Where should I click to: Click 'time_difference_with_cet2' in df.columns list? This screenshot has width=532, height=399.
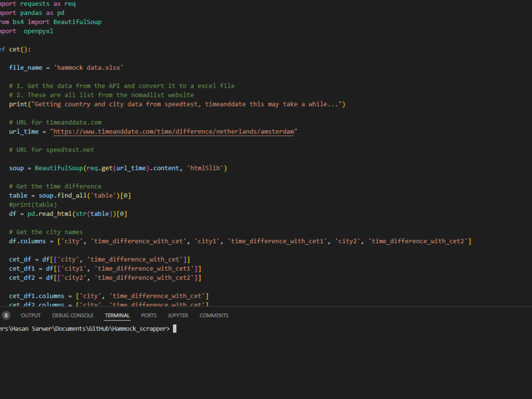click(x=418, y=241)
